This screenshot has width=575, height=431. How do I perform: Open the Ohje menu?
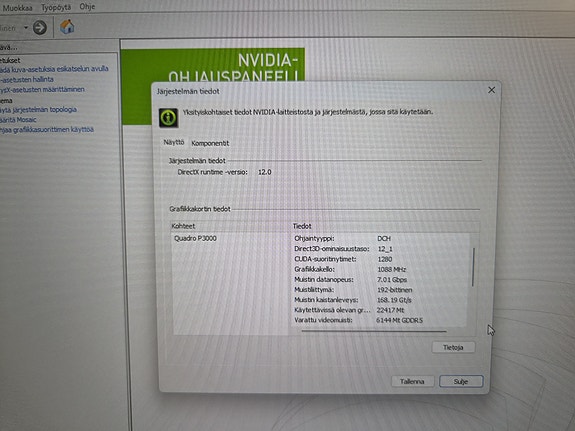coord(87,7)
